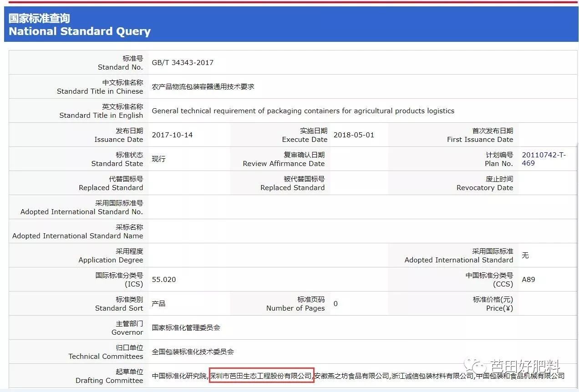Click the CCS classification value A89
The width and height of the screenshot is (579, 392).
(528, 279)
